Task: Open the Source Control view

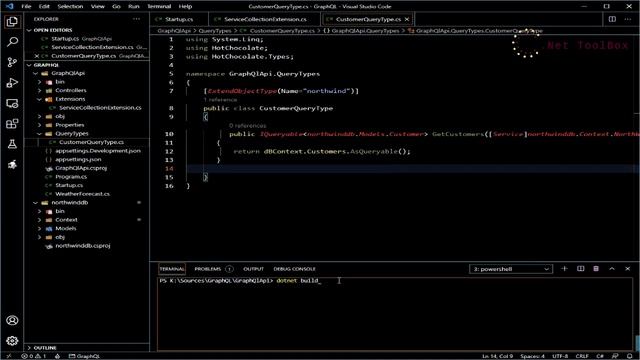Action: pos(12,62)
